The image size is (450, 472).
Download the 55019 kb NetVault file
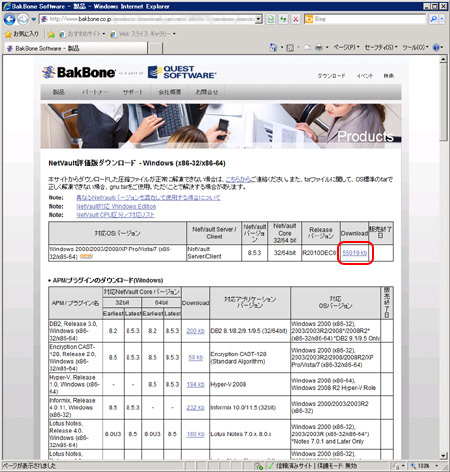click(x=355, y=253)
